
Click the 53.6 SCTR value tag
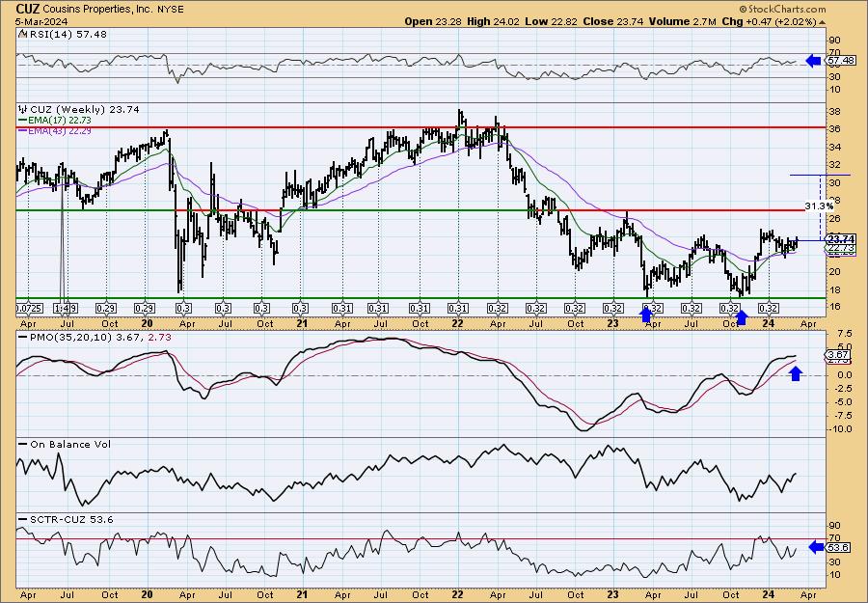839,548
